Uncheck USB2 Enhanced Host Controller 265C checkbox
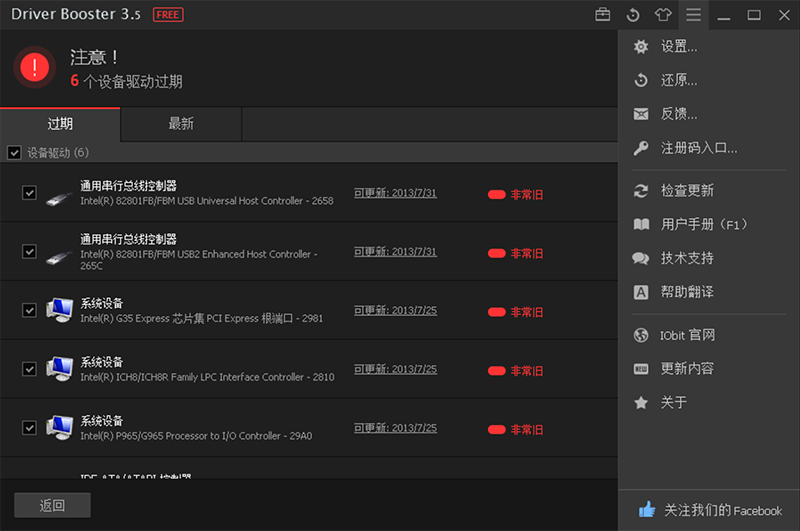The width and height of the screenshot is (800, 531). pos(30,251)
